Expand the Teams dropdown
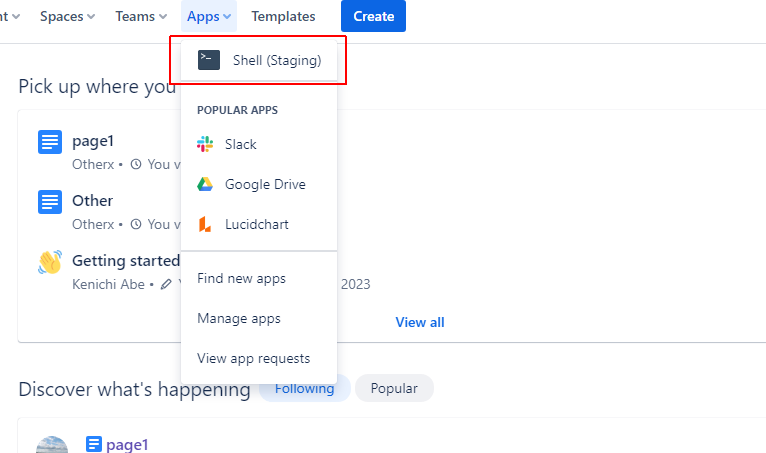 [x=141, y=16]
